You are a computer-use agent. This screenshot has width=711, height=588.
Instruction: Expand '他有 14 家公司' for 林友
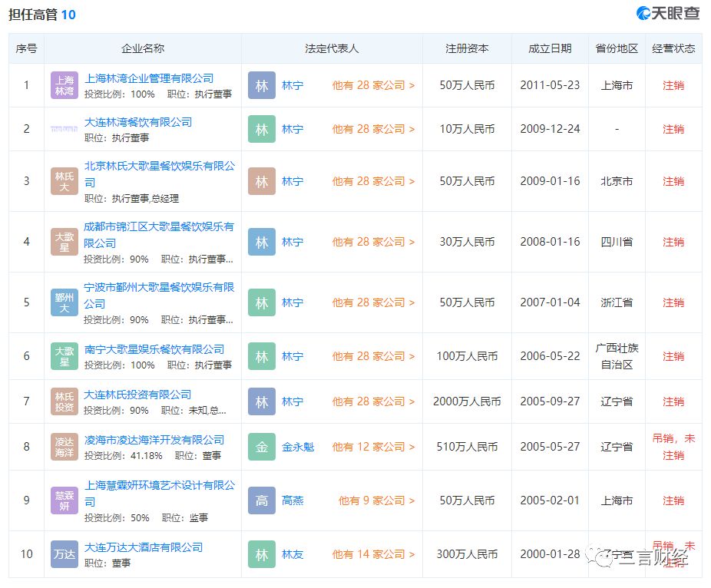tap(373, 554)
